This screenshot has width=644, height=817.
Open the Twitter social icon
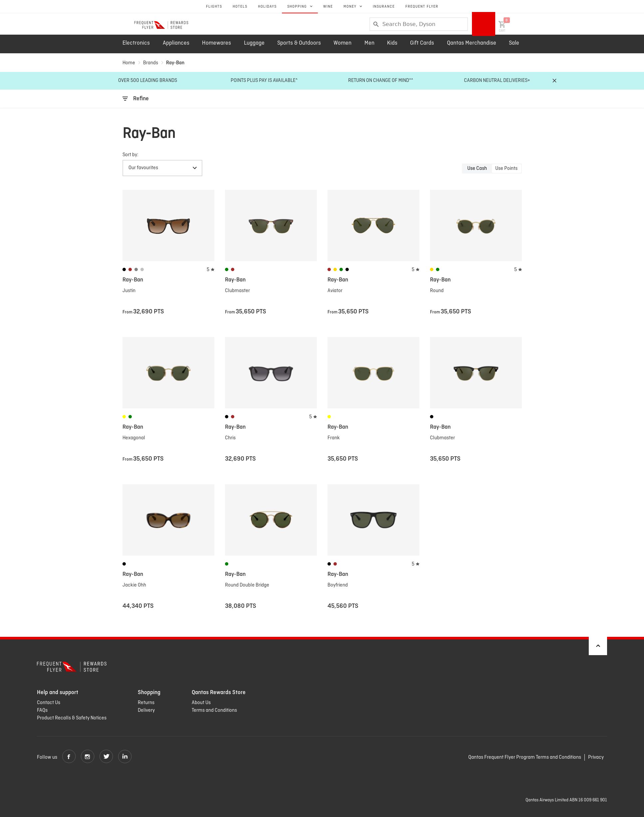pos(106,757)
